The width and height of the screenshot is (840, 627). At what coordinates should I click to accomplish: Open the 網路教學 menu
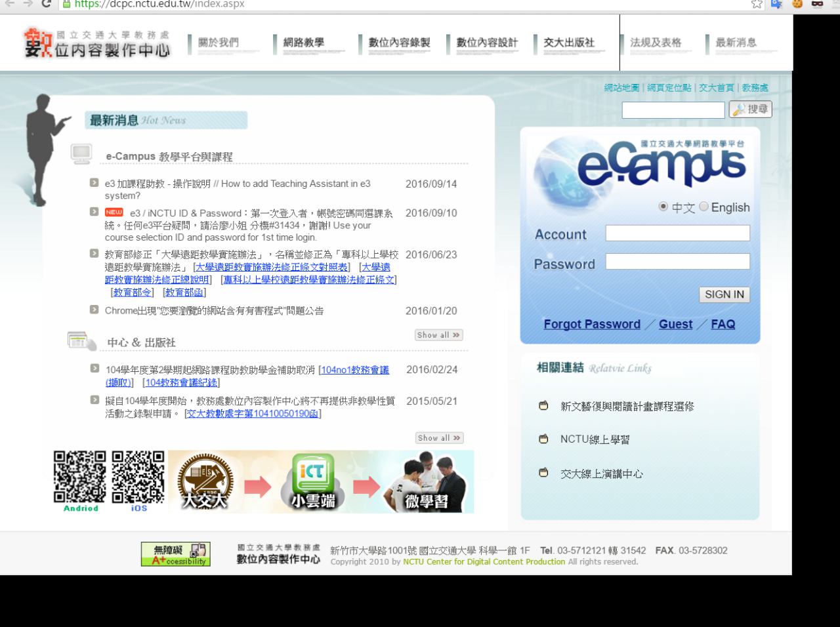click(x=304, y=43)
